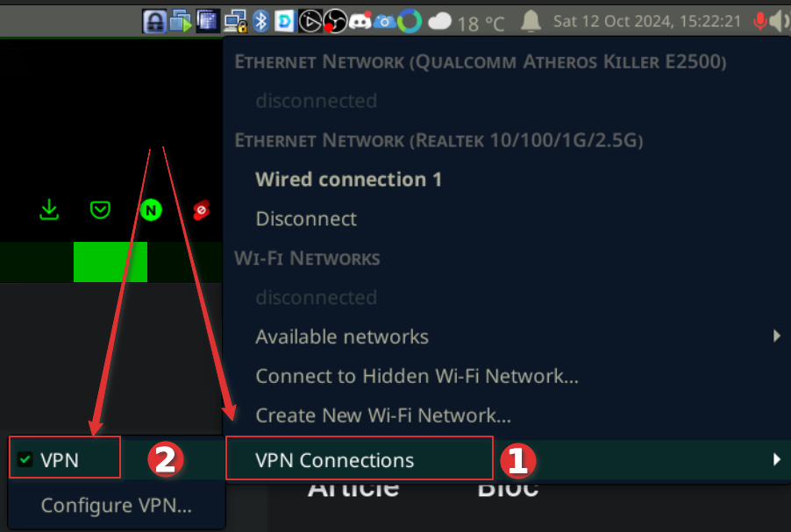Open the Bluetooth tray icon
This screenshot has width=791, height=532.
click(260, 21)
